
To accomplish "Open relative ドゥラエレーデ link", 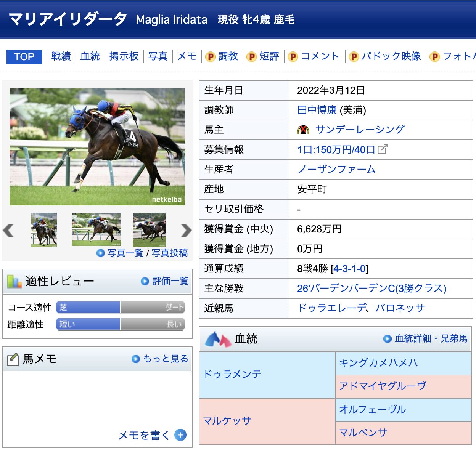I will pyautogui.click(x=332, y=308).
